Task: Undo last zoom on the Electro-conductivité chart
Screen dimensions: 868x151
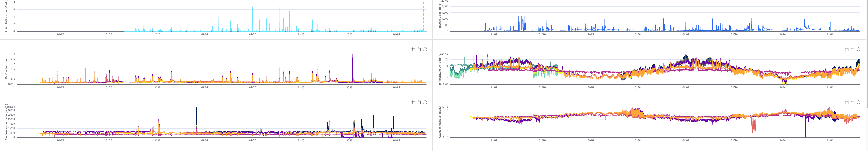Action: coord(419,102)
